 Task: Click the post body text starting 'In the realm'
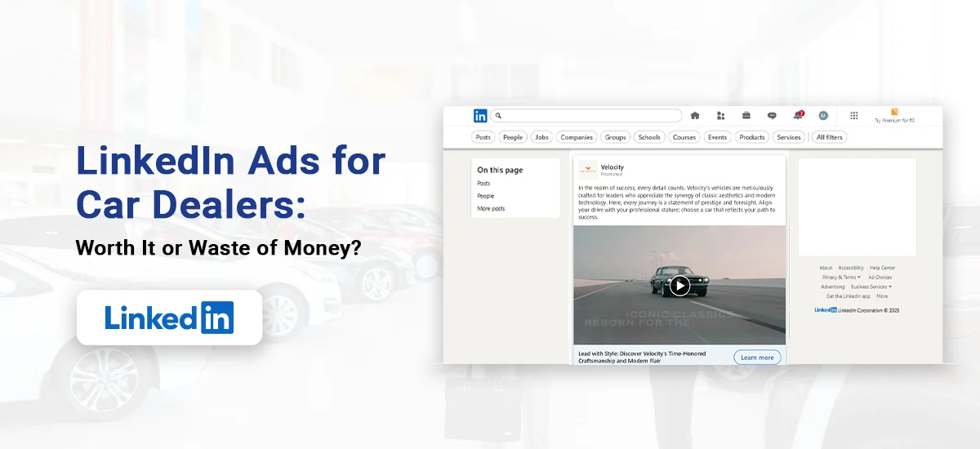(678, 202)
